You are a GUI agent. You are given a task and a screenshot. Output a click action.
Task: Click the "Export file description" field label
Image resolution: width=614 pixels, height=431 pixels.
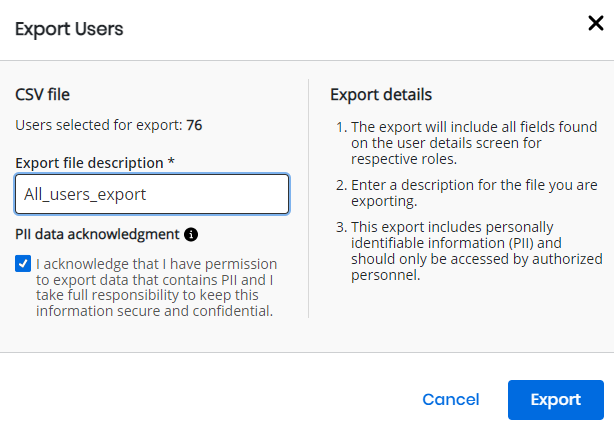coord(89,162)
